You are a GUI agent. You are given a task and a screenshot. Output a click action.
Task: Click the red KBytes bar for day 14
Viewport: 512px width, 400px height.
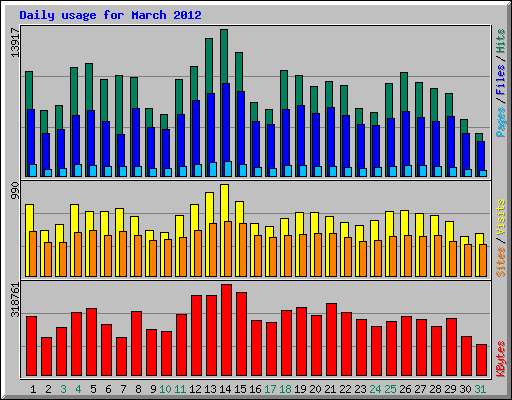coord(226,330)
